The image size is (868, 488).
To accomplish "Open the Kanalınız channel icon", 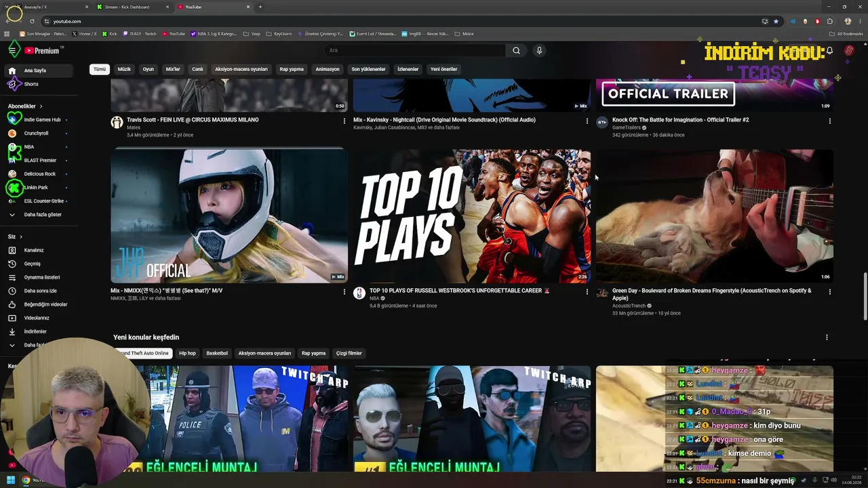I will [12, 250].
